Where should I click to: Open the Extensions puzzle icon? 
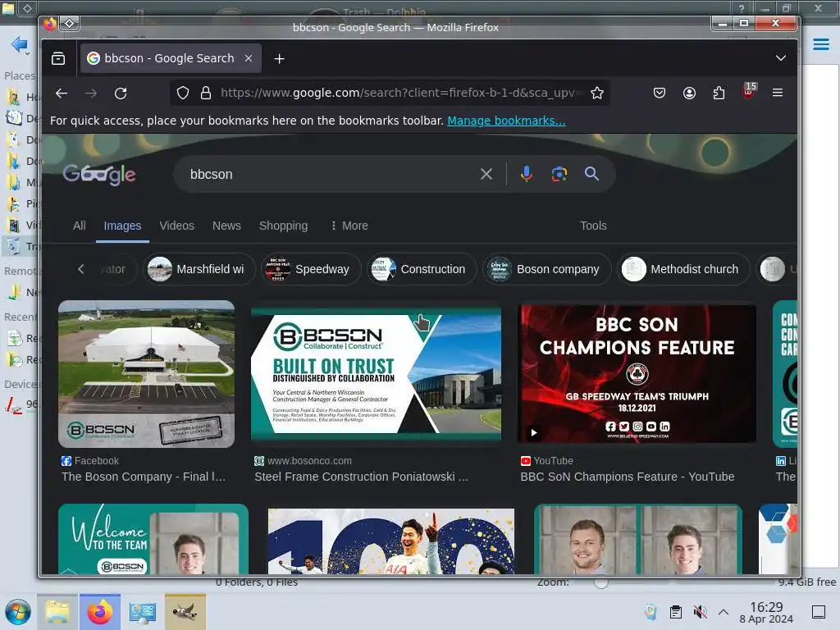(x=719, y=94)
